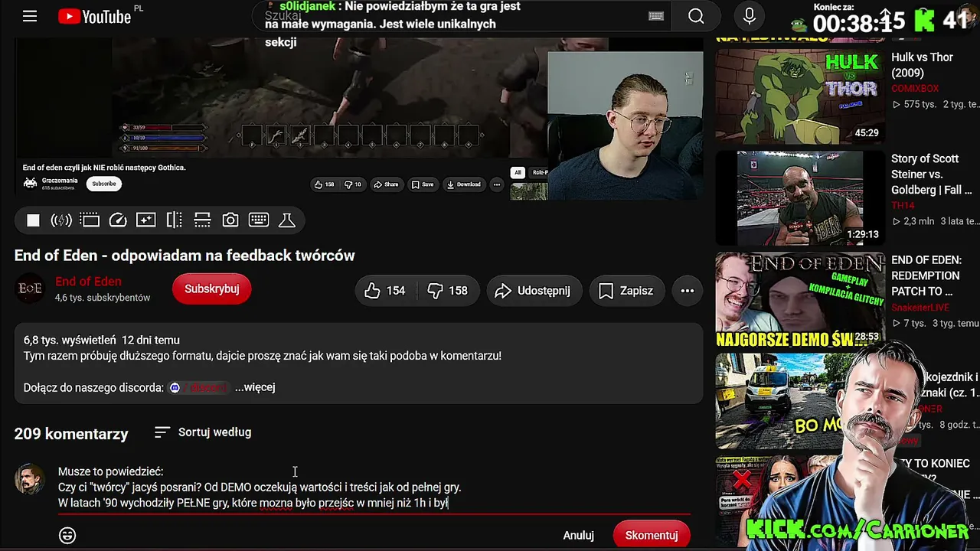
Task: Click the white stop square below the video
Action: 33,220
